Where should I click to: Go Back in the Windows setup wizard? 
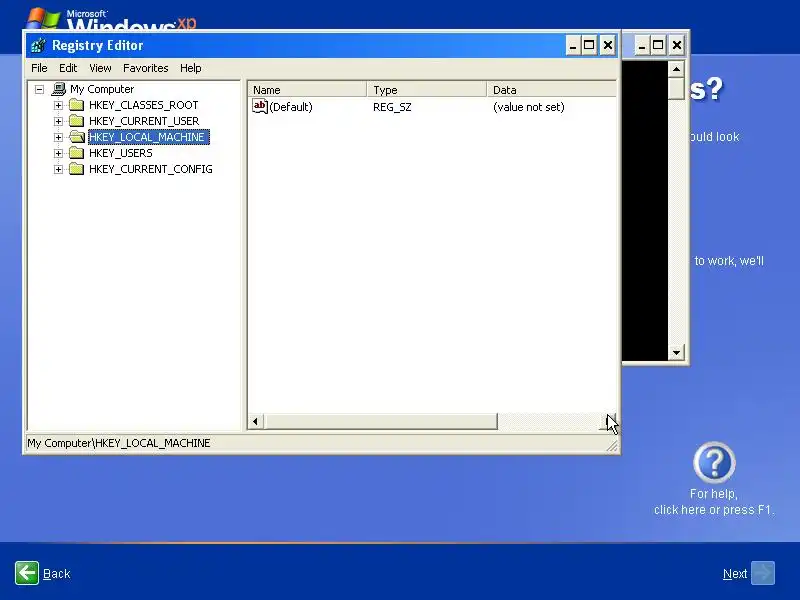[42, 573]
